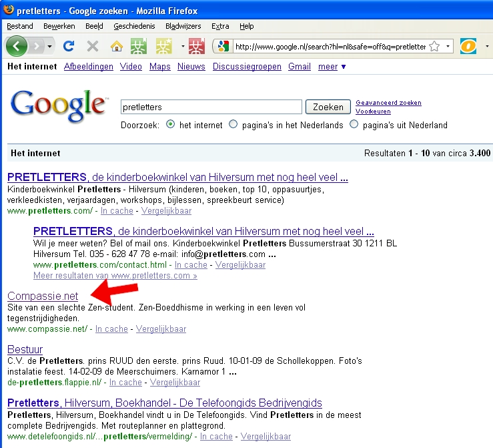Open Geavanceerd zoeken
This screenshot has height=448, width=493.
click(388, 103)
